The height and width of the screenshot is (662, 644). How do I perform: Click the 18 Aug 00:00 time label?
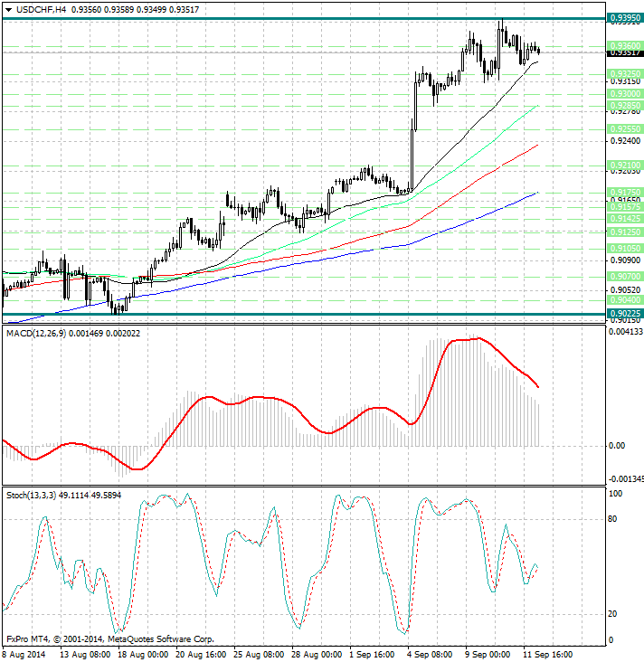click(x=143, y=655)
